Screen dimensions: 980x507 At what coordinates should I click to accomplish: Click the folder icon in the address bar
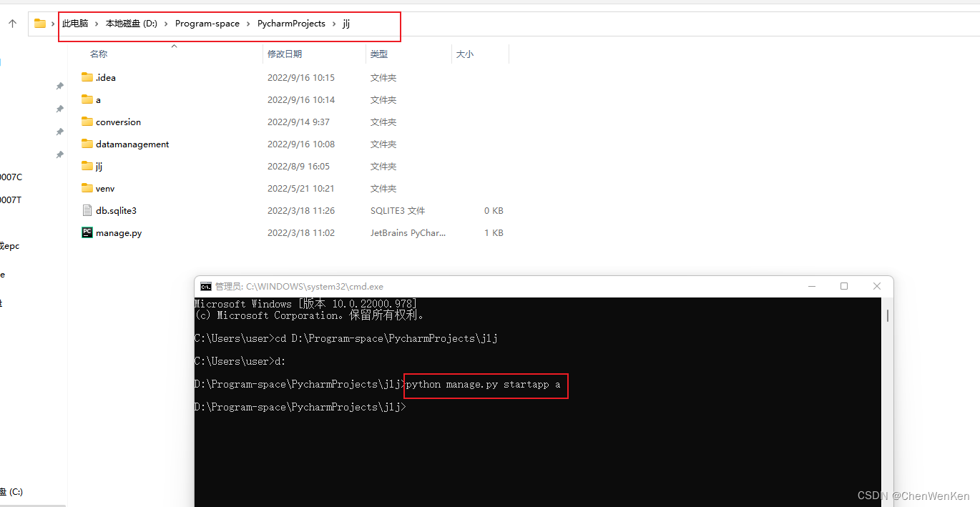39,23
